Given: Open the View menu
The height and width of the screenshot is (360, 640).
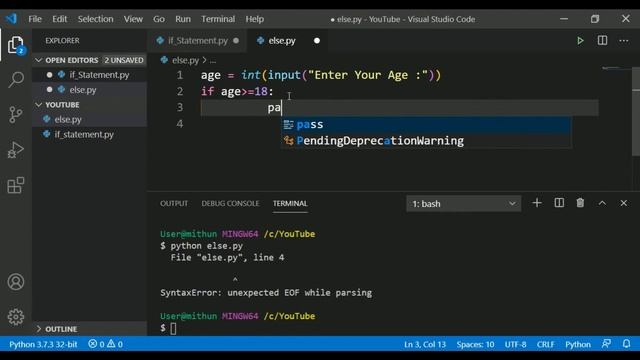Looking at the screenshot, I should [133, 19].
